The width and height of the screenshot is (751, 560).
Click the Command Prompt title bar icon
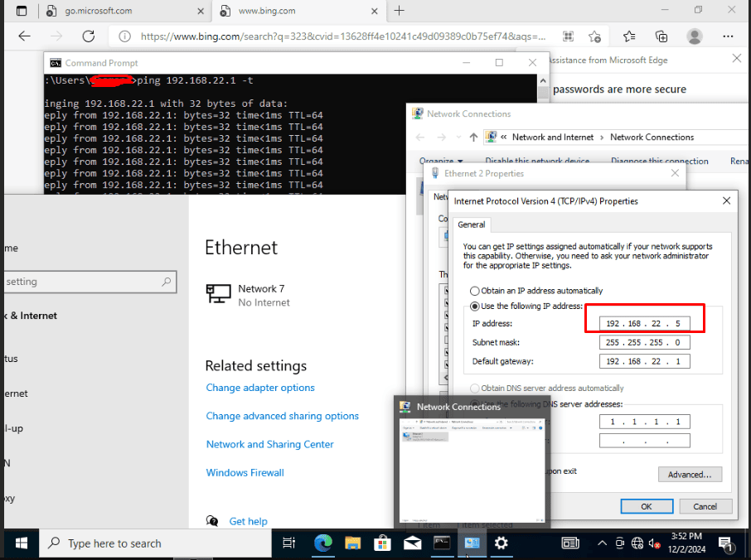(x=56, y=63)
